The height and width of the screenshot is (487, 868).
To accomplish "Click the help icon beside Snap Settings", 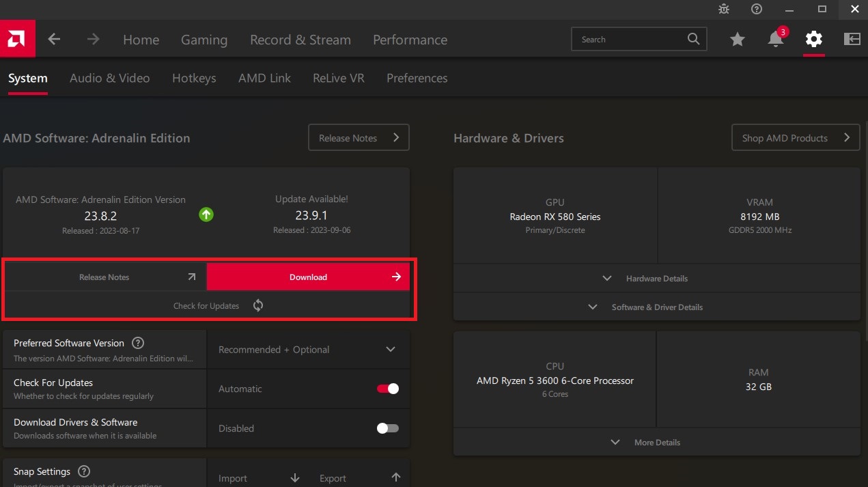I will [x=84, y=471].
